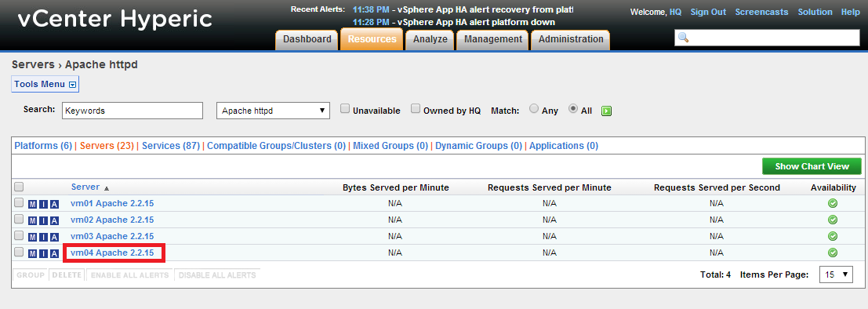
Task: Open the Resources tab
Action: (372, 39)
